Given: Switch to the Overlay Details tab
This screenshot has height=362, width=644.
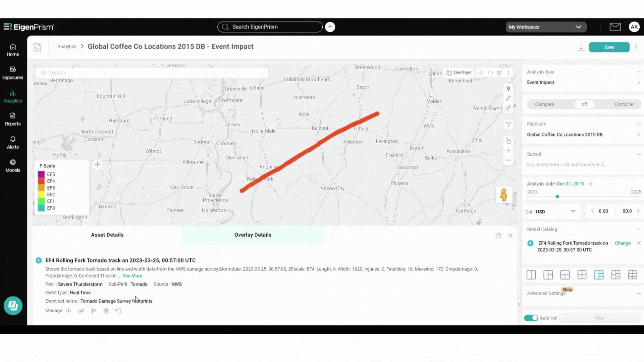Looking at the screenshot, I should [253, 235].
